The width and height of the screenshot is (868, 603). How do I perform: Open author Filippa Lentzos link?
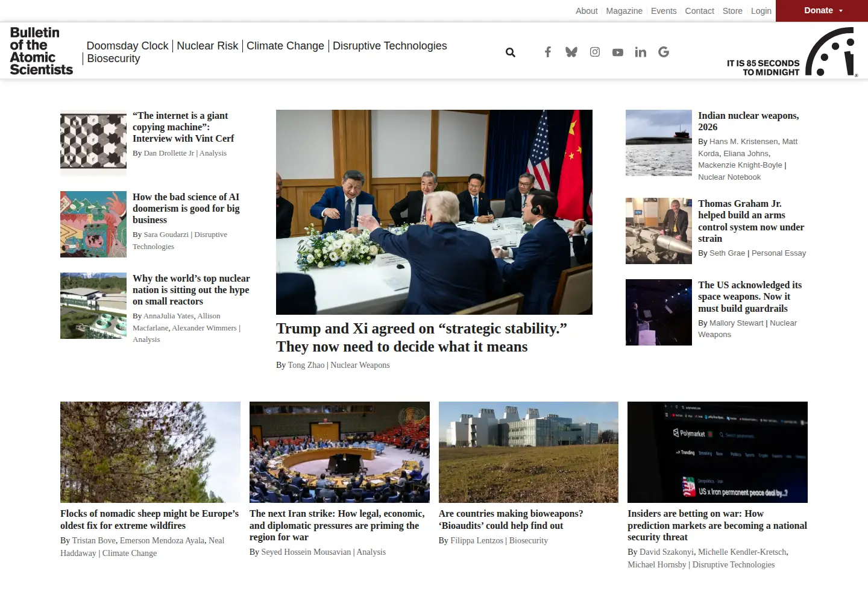477,541
